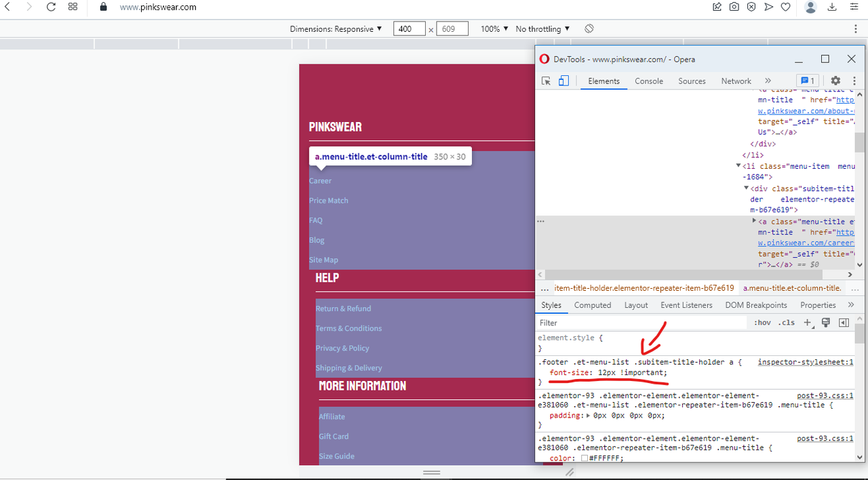Viewport: 868px width, 480px height.
Task: Collapse the li menu-item node triangle
Action: click(x=738, y=166)
